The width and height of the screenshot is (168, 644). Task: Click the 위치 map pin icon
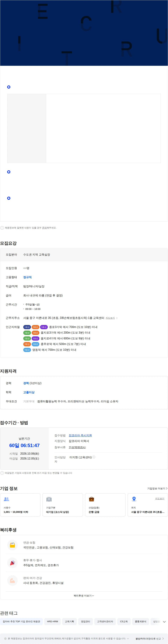point(134,499)
